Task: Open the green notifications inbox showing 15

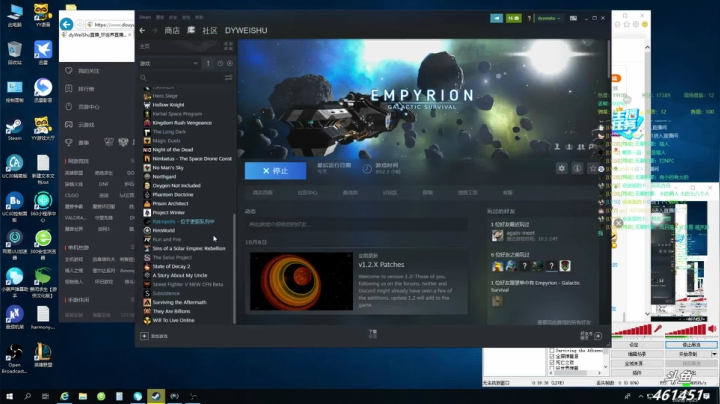Action: 513,18
